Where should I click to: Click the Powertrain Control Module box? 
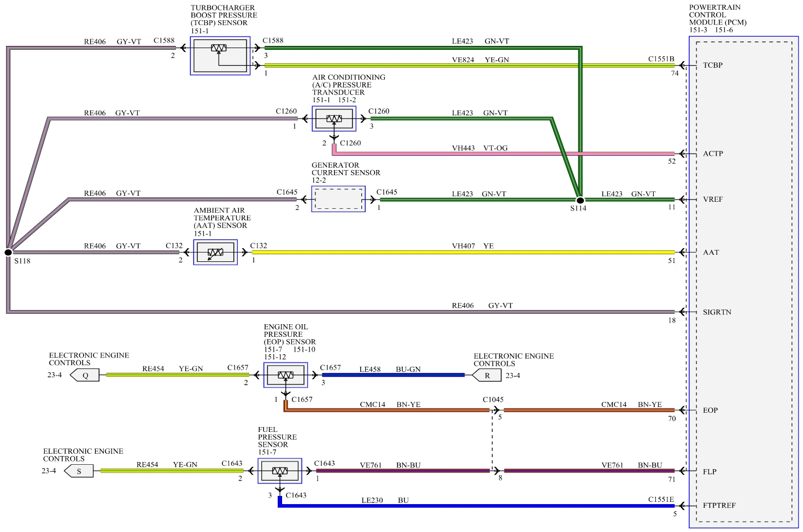[743, 282]
